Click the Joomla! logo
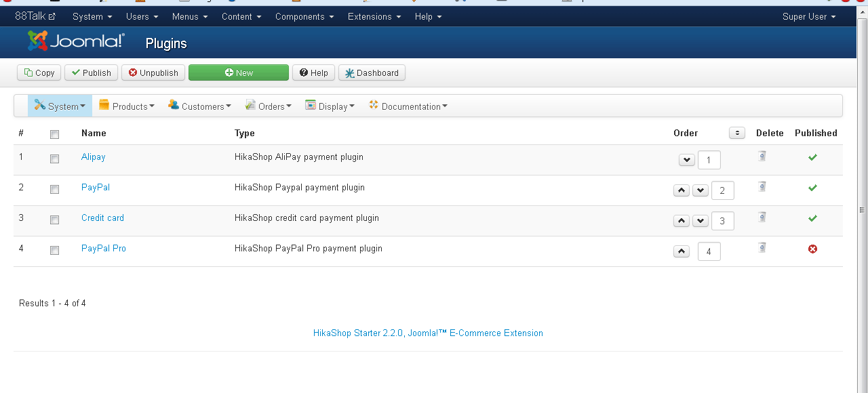The height and width of the screenshot is (393, 868). [76, 41]
